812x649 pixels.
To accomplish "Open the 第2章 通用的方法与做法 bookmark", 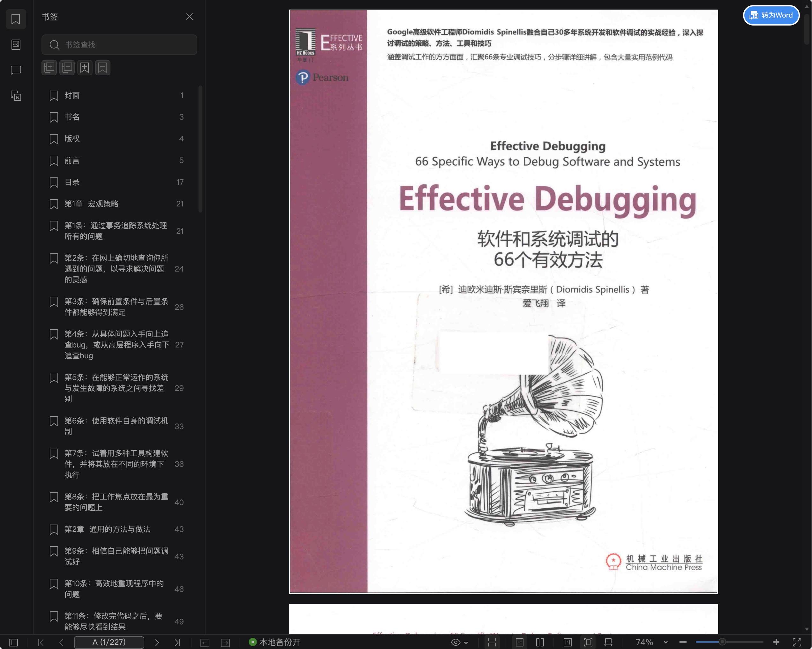I will [x=117, y=529].
